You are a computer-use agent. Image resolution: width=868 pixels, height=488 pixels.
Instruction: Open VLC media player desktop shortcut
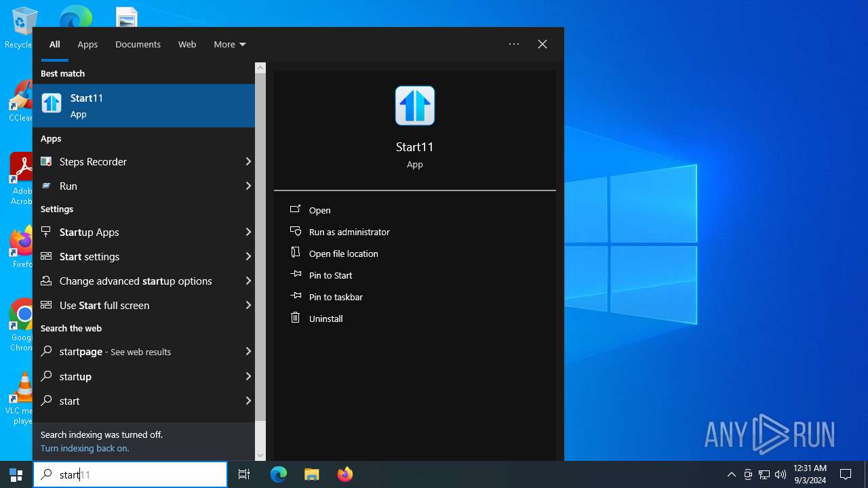[20, 399]
